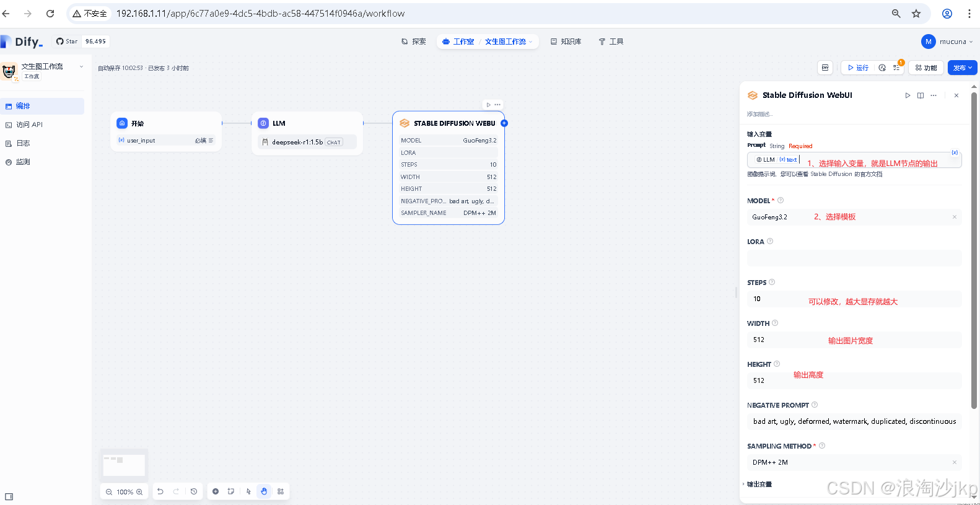Add a node with the plus icon

tap(216, 491)
